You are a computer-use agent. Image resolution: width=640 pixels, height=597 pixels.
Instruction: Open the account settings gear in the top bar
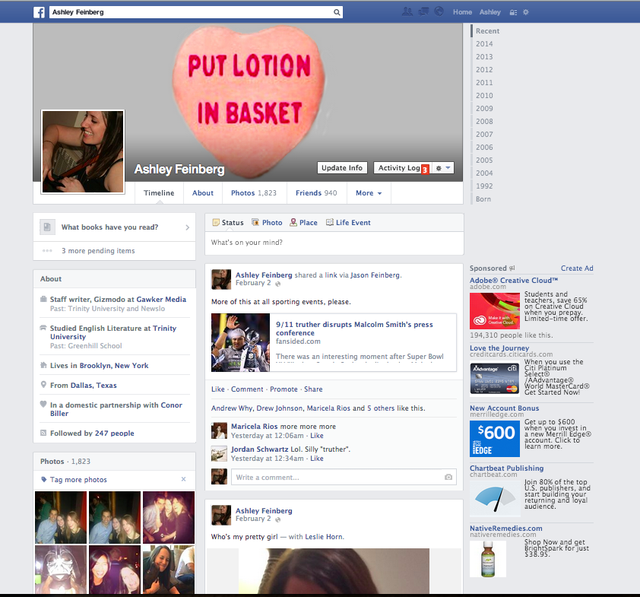[x=526, y=12]
